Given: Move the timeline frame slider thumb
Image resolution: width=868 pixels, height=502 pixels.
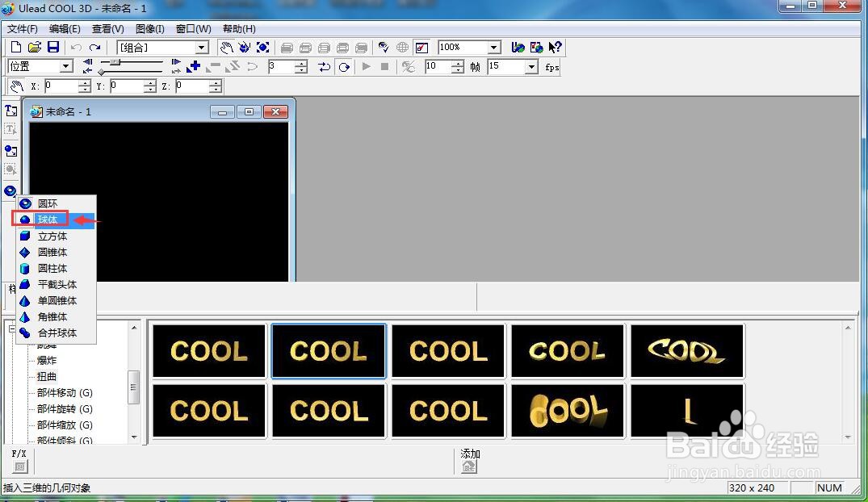Looking at the screenshot, I should (x=115, y=62).
